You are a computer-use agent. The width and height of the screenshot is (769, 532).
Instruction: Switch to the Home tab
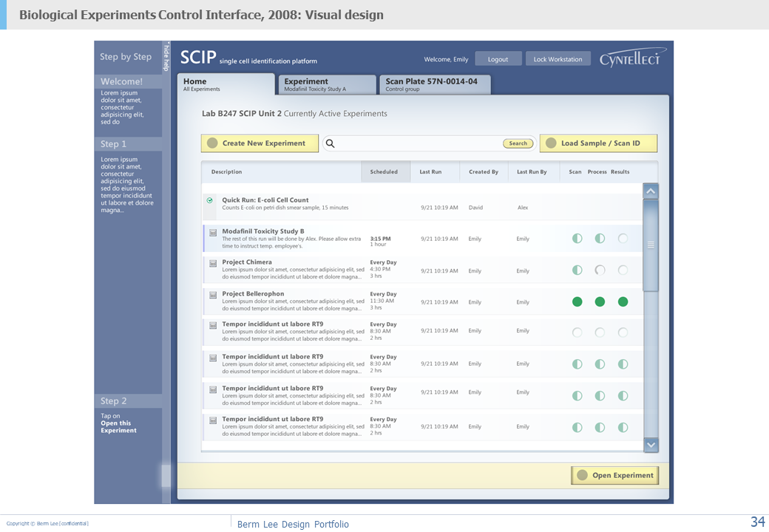pos(226,84)
